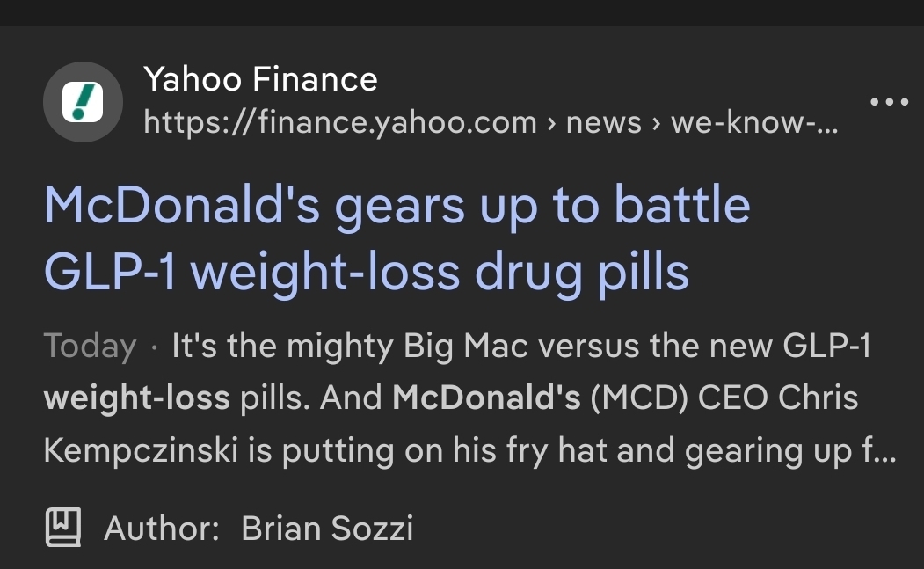This screenshot has height=569, width=924.
Task: Click the Yahoo Finance favicon icon
Action: tap(82, 102)
